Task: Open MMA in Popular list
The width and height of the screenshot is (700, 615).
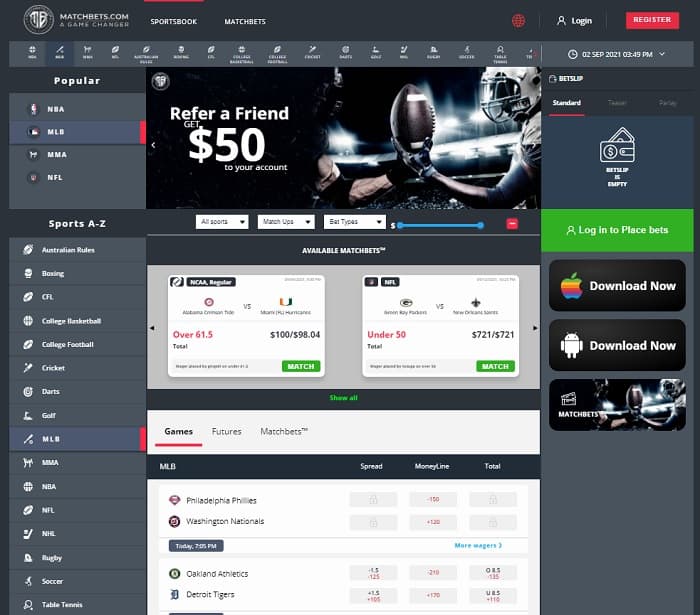Action: [x=77, y=154]
